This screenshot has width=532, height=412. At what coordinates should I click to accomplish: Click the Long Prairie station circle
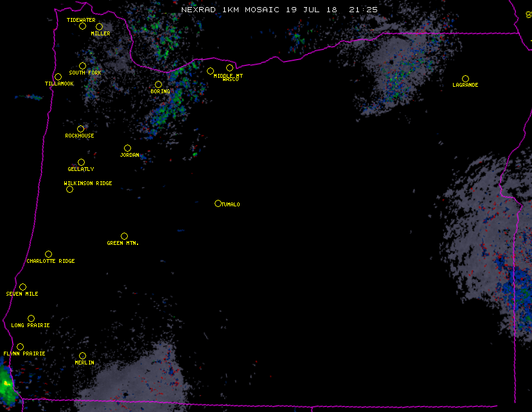point(31,319)
